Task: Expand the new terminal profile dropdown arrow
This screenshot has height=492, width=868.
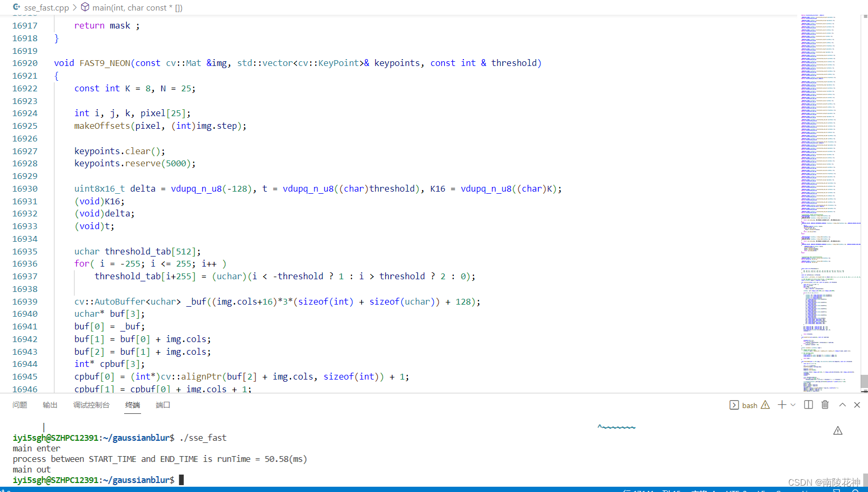Action: coord(793,405)
